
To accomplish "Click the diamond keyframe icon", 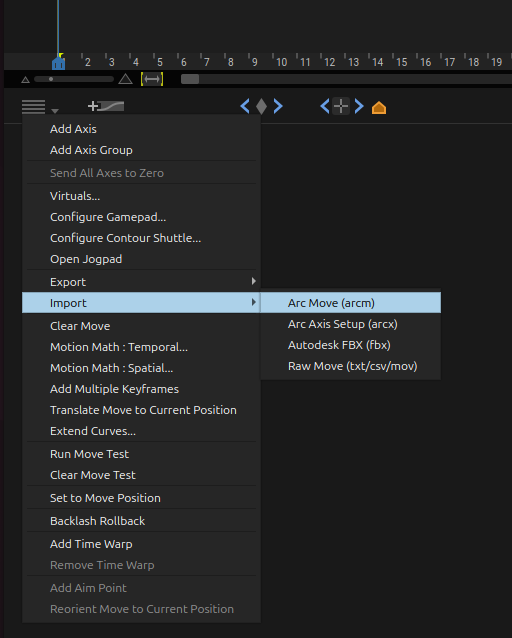I will 261,107.
